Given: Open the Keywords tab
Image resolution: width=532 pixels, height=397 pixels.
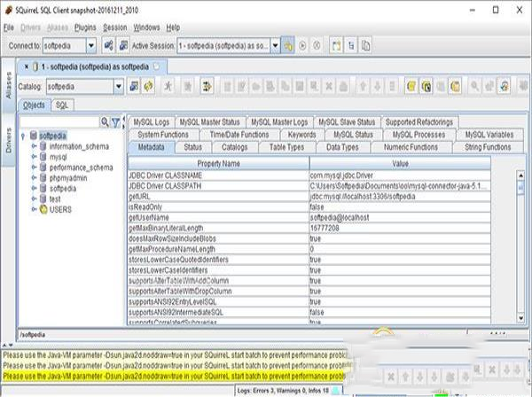Looking at the screenshot, I should pos(302,135).
